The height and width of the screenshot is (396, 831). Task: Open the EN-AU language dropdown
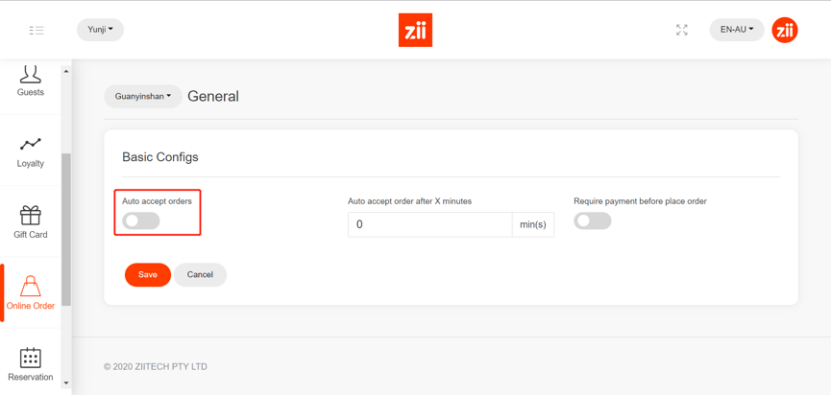[737, 30]
